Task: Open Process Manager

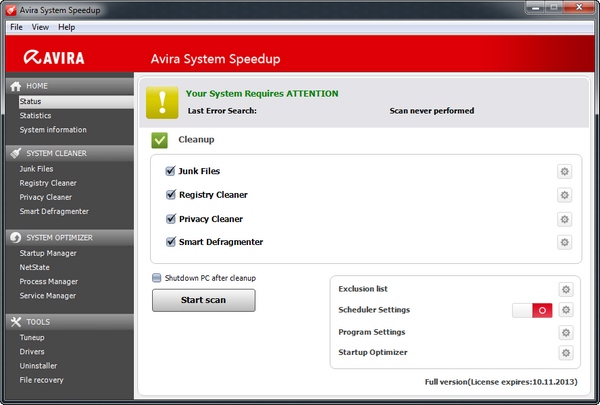Action: (49, 281)
